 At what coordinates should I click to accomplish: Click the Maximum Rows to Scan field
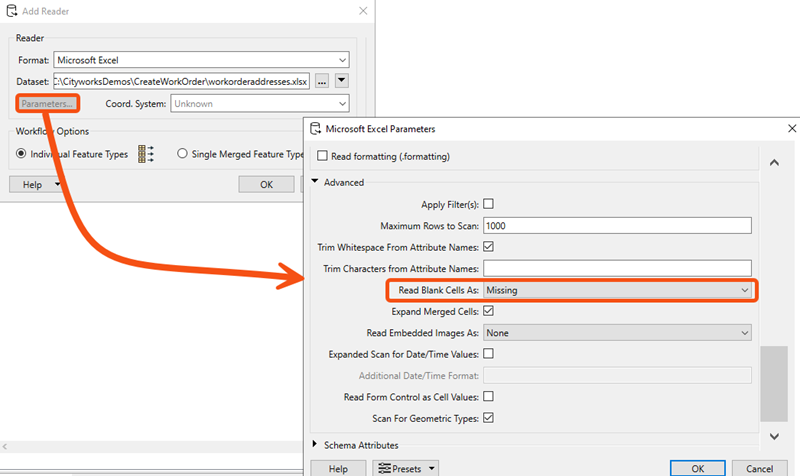coord(617,226)
